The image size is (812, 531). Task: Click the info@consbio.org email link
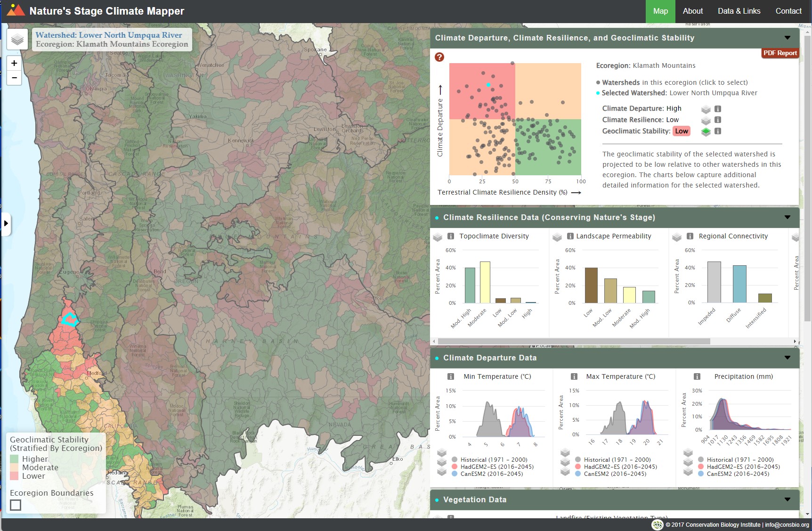click(x=787, y=524)
